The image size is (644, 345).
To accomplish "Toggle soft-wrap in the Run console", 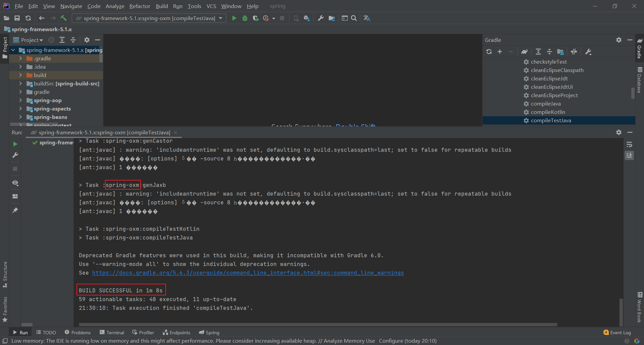I will (629, 144).
